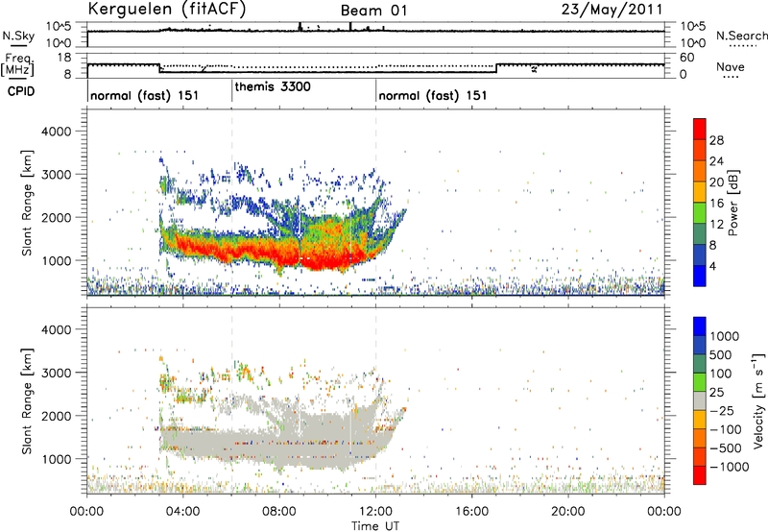Click the "−1000" tick on the Velocity colorbar
768x532 pixels.
click(x=729, y=467)
